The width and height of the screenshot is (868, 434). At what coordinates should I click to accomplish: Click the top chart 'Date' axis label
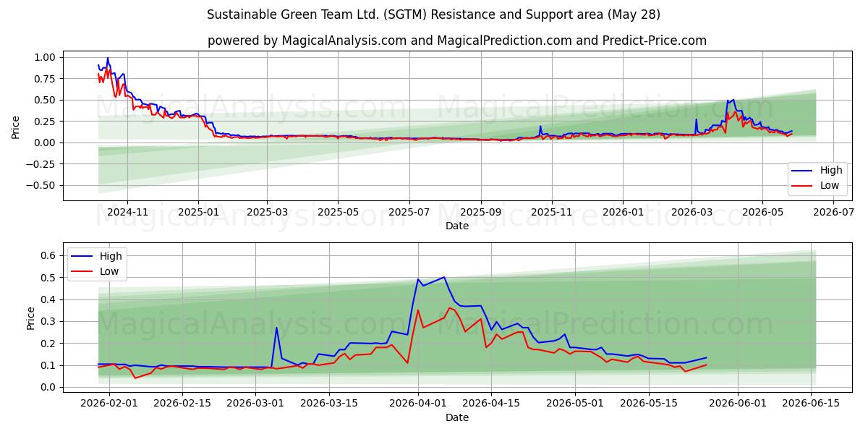pos(457,226)
